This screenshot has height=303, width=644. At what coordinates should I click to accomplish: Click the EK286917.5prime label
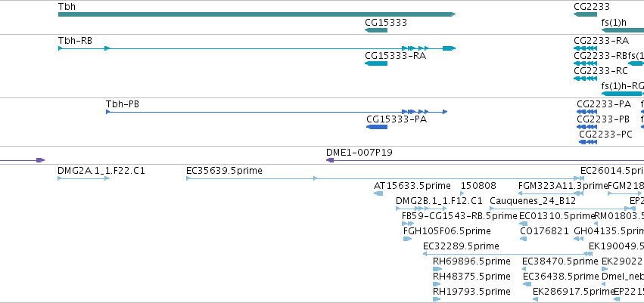click(574, 292)
